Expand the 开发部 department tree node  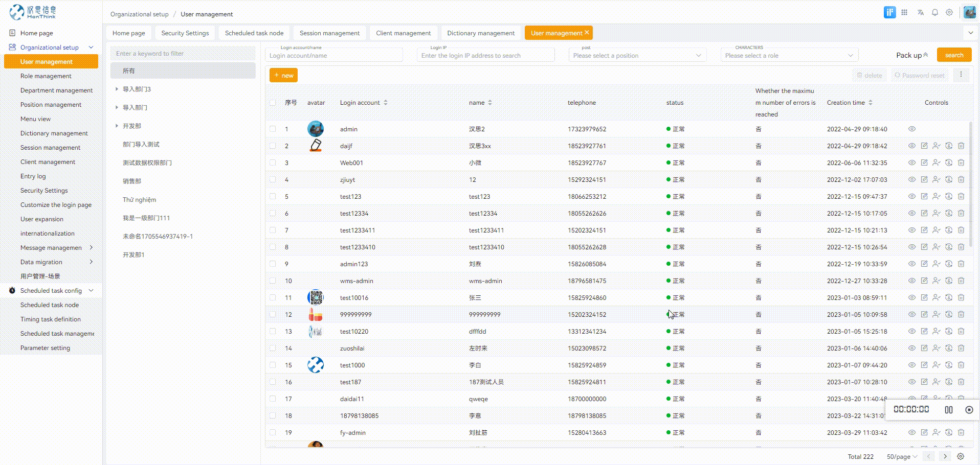coord(117,126)
